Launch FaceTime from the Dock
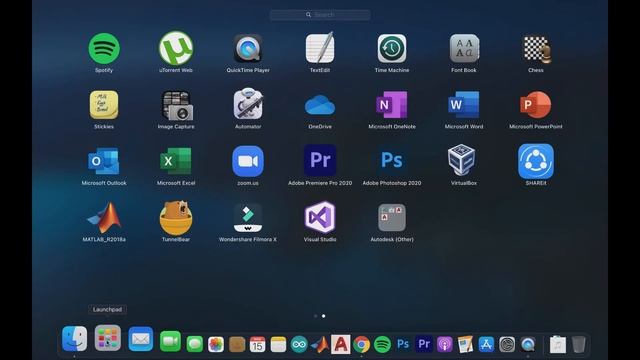Viewport: 640px width, 360px height. click(170, 341)
